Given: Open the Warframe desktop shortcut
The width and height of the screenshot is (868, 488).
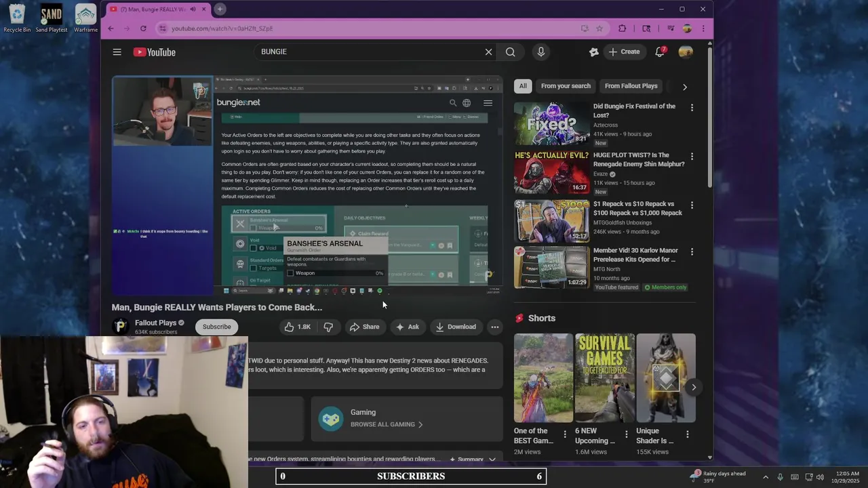Looking at the screenshot, I should (85, 19).
